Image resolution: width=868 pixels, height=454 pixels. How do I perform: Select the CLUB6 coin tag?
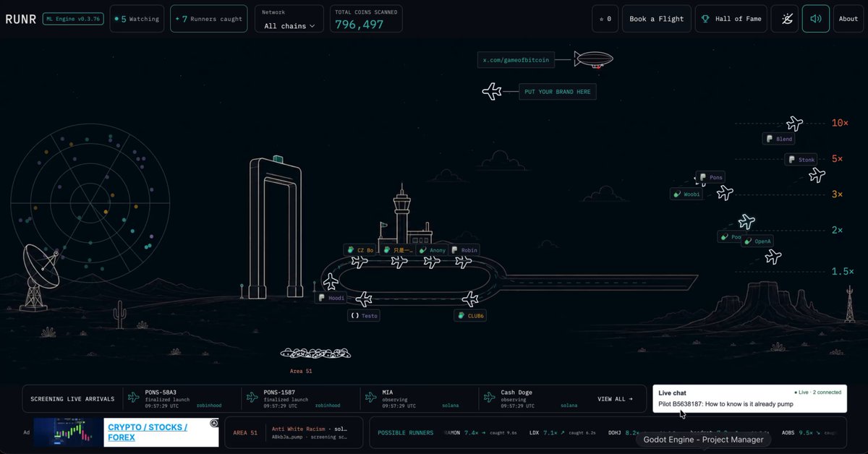pos(470,316)
